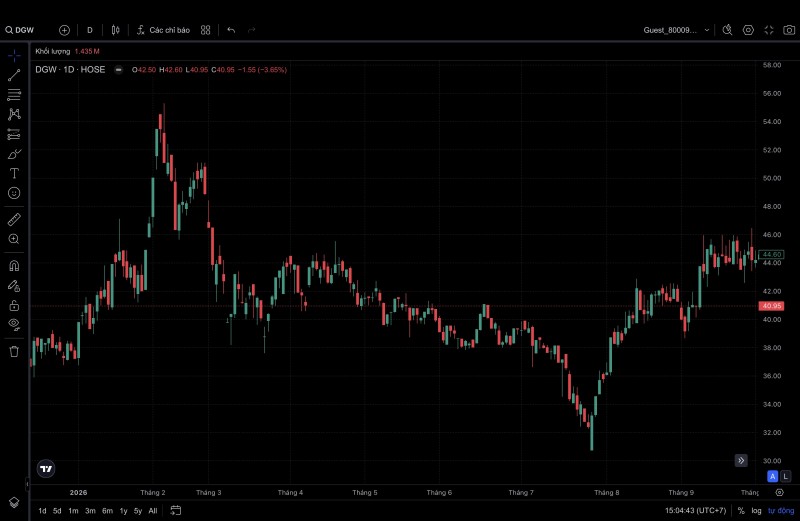Open the go to date calendar icon
This screenshot has height=521, width=800.
tap(176, 511)
